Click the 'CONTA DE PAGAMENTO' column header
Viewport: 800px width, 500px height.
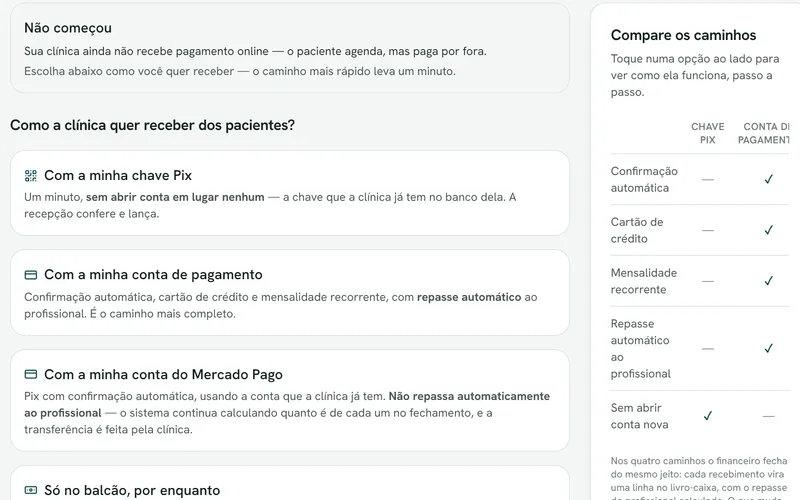coord(764,133)
